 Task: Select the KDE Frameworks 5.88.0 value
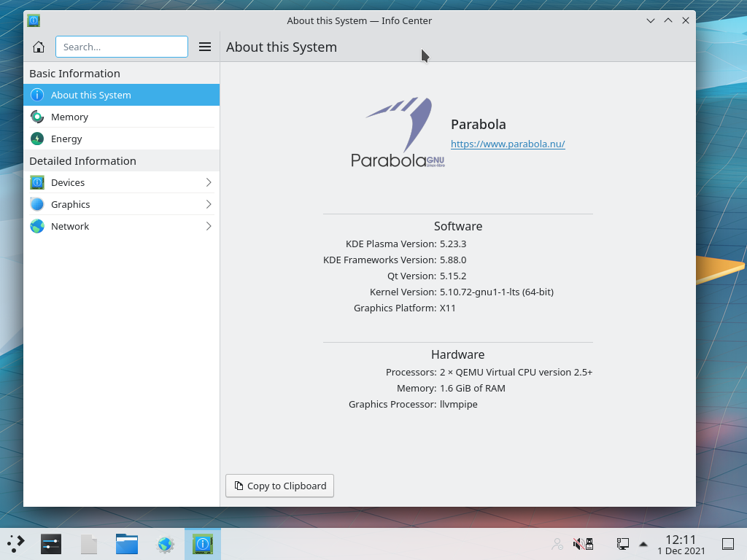(453, 260)
